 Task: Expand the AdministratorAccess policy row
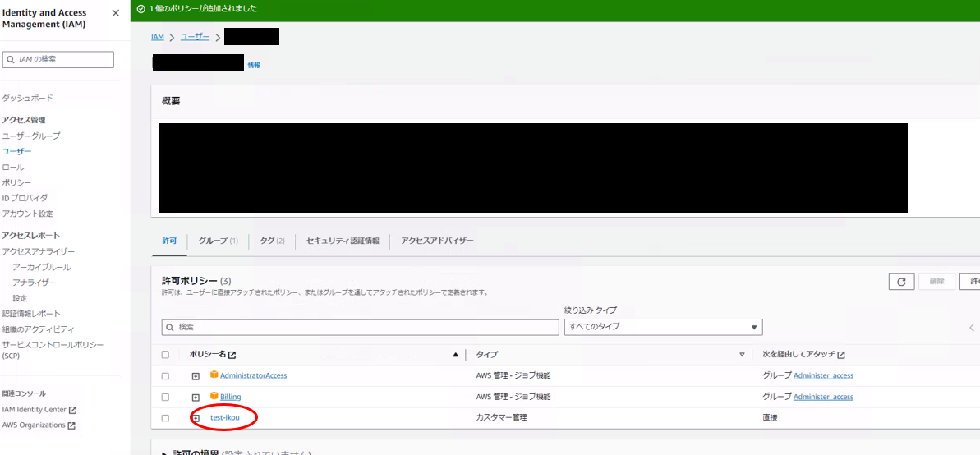tap(196, 376)
